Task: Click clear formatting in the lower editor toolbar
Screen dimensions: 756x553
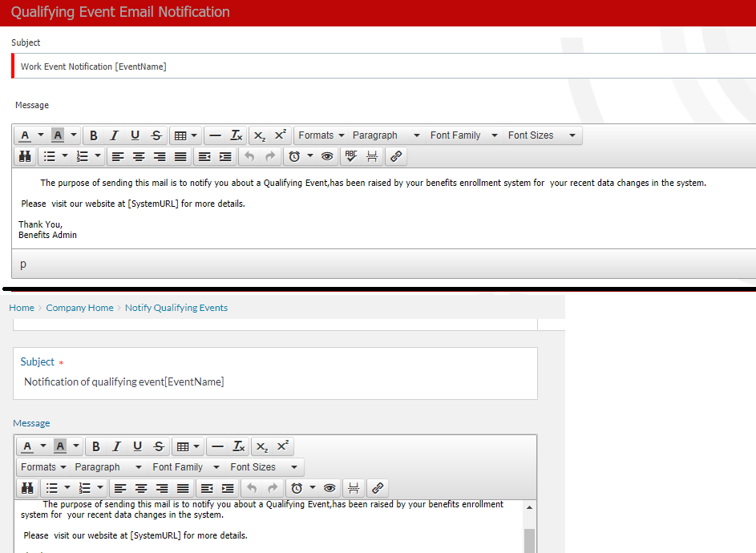Action: coord(238,446)
